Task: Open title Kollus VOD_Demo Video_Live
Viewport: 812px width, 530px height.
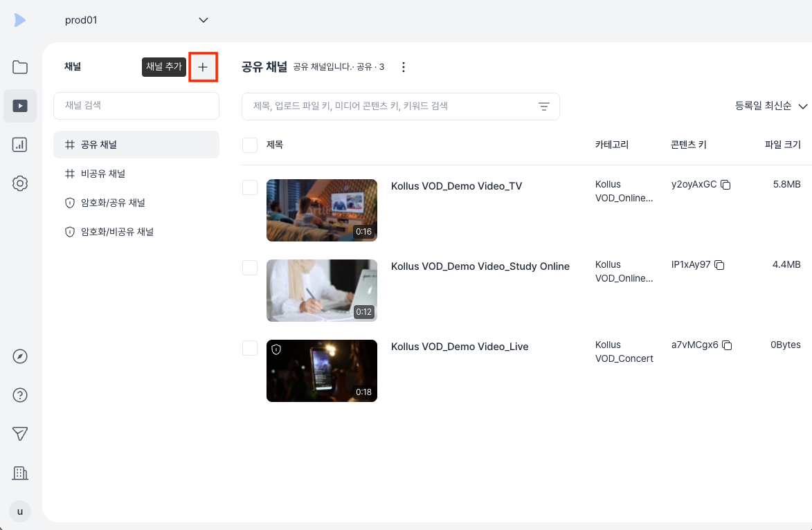Action: [x=460, y=347]
